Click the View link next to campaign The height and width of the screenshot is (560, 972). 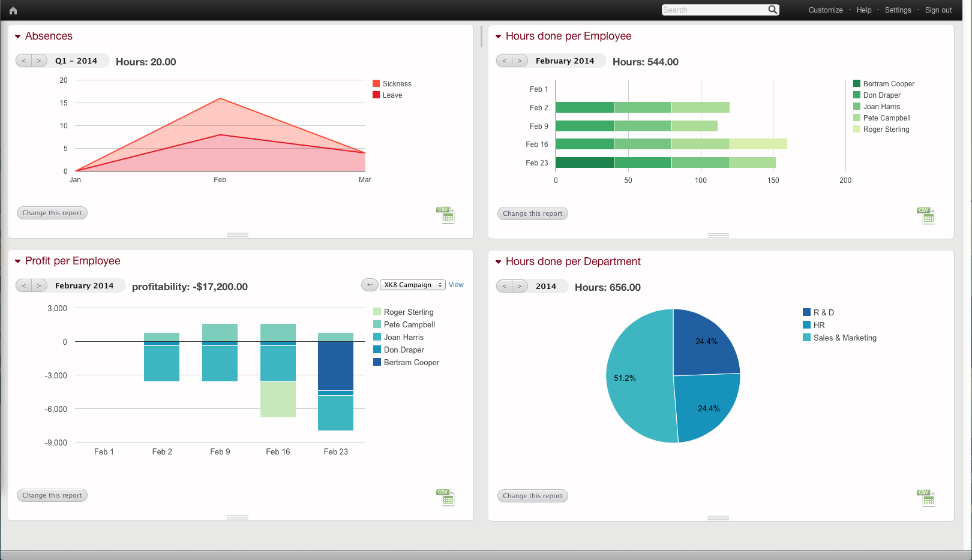tap(456, 285)
